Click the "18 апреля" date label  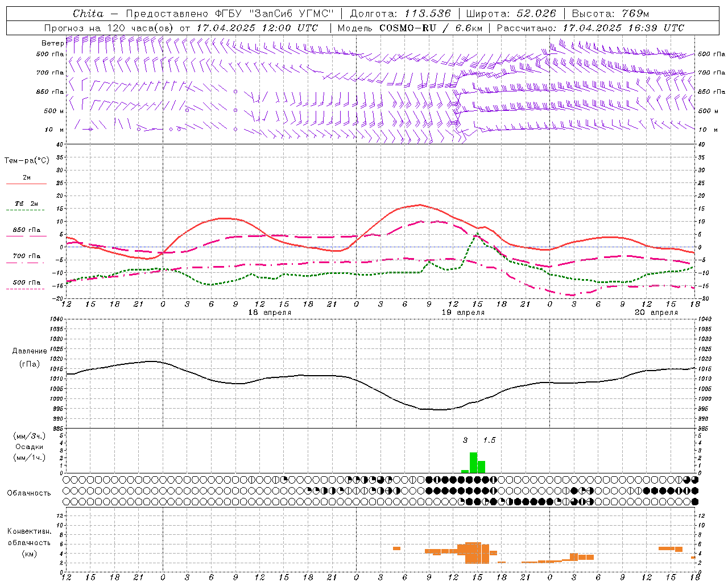point(270,313)
